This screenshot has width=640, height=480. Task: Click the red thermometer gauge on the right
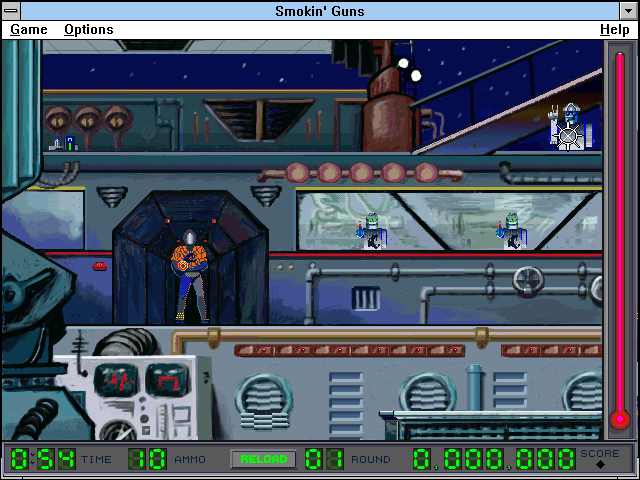[620, 240]
